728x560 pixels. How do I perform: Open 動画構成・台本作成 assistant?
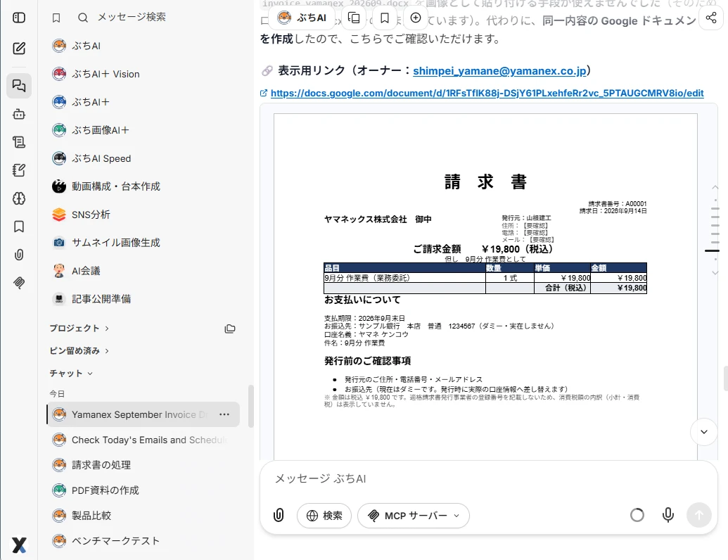point(143,186)
